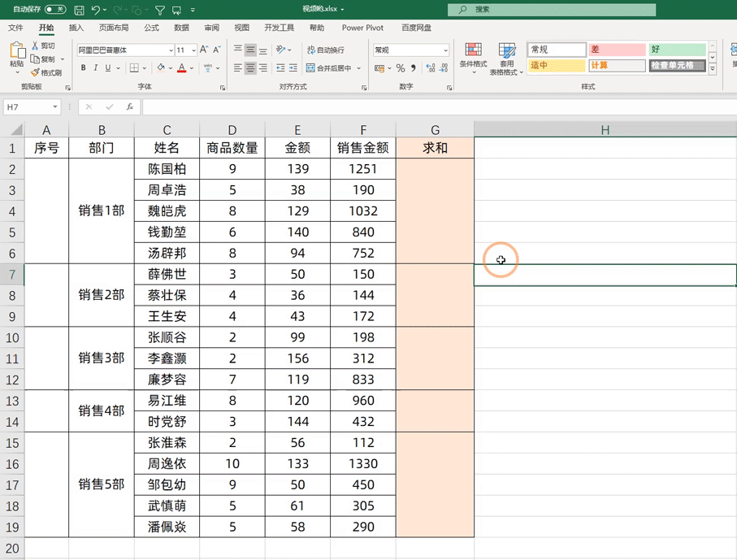Increase font size with the larger A icon
Screen dimensions: 737x560
204,50
